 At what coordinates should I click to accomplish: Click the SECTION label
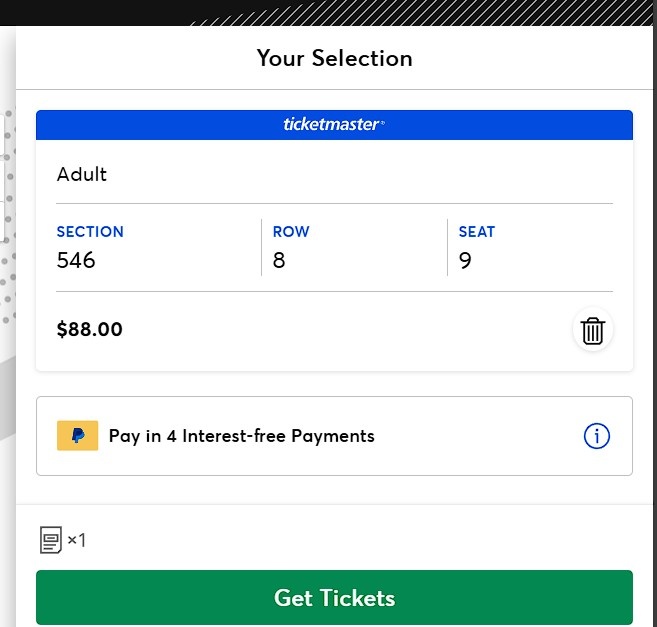click(90, 231)
